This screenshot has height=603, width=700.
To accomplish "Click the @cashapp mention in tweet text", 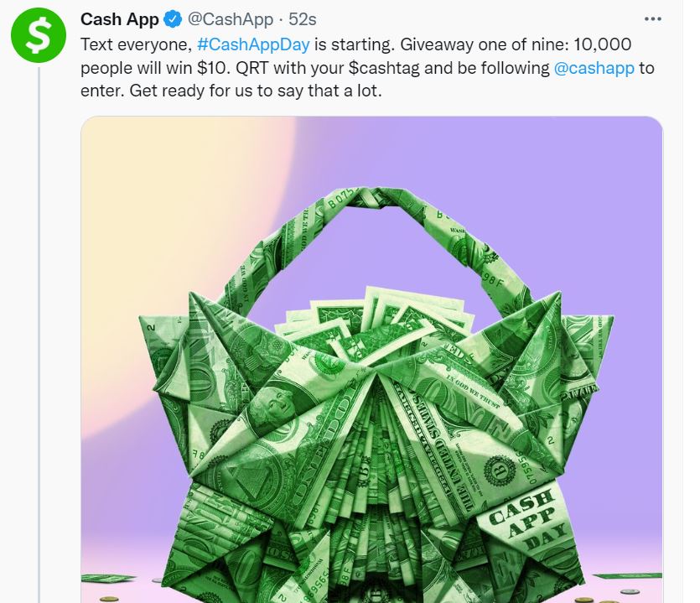I will click(x=594, y=68).
